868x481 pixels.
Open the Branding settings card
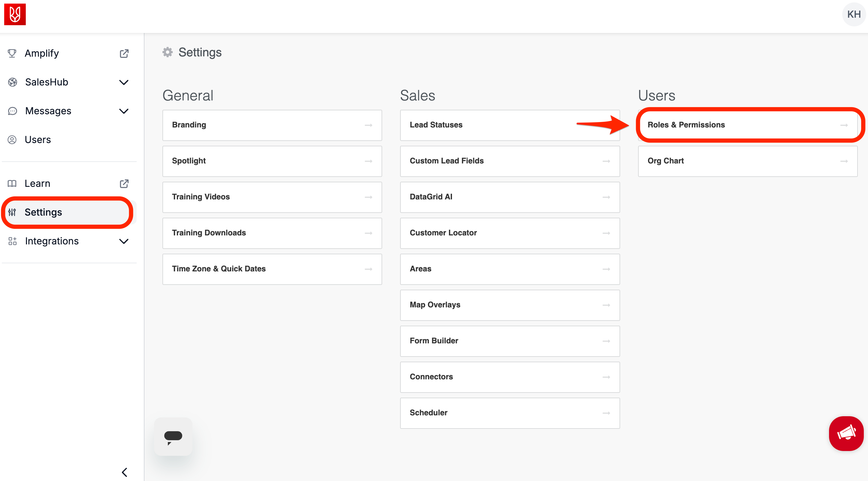(x=272, y=125)
